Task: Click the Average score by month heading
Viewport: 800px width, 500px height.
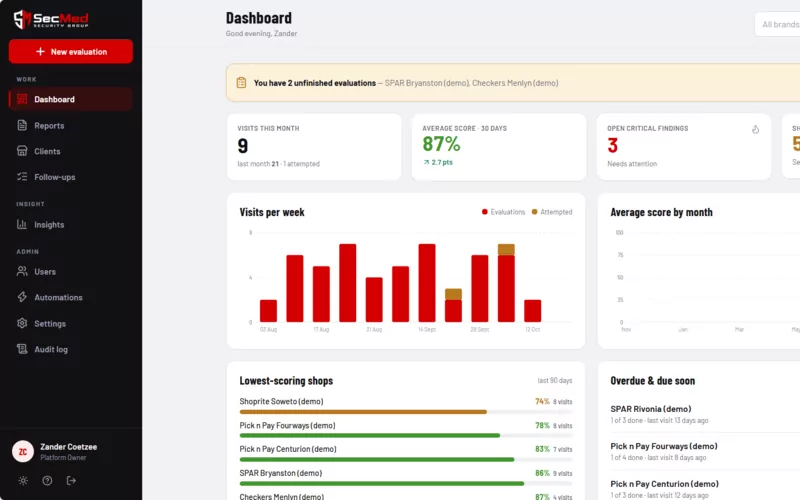Action: tap(661, 212)
